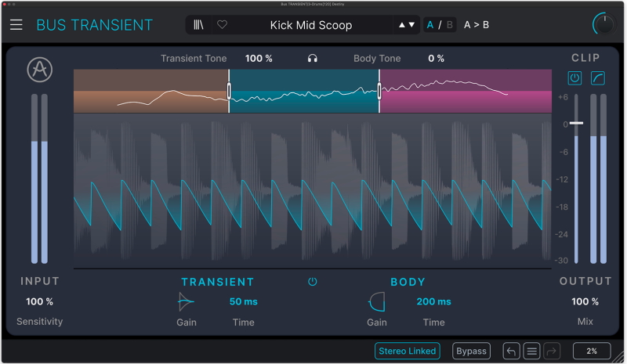Image resolution: width=627 pixels, height=364 pixels.
Task: Select the soft clip curve icon
Action: pos(597,78)
